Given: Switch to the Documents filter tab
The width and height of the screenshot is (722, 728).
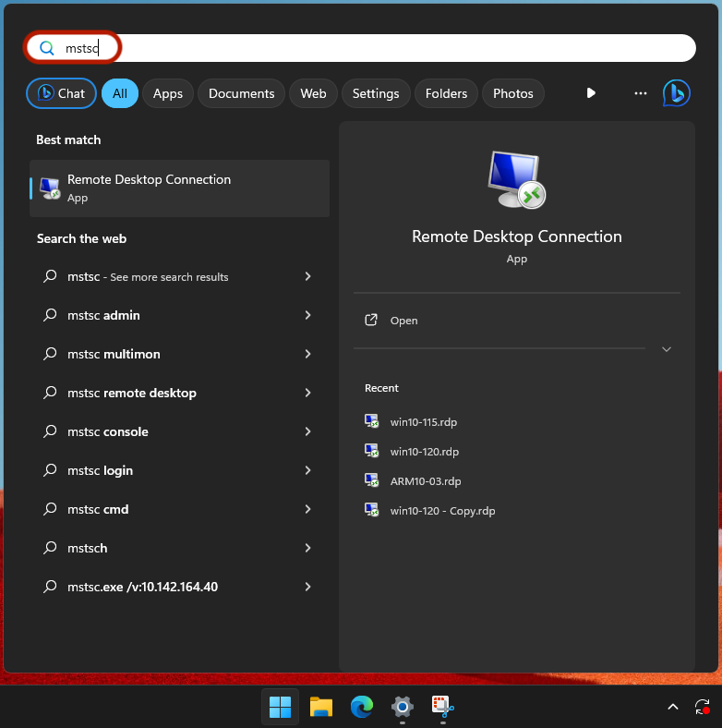Looking at the screenshot, I should 241,93.
